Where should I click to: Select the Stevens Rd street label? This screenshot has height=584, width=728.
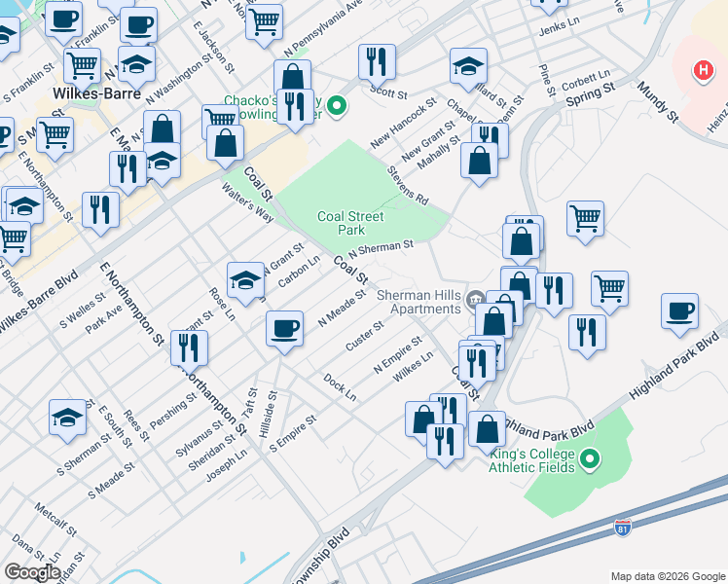click(x=407, y=186)
